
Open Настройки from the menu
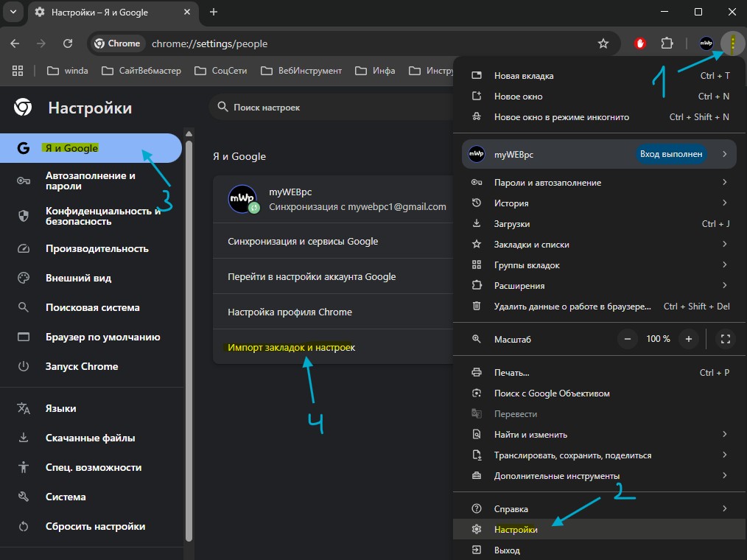click(x=600, y=529)
